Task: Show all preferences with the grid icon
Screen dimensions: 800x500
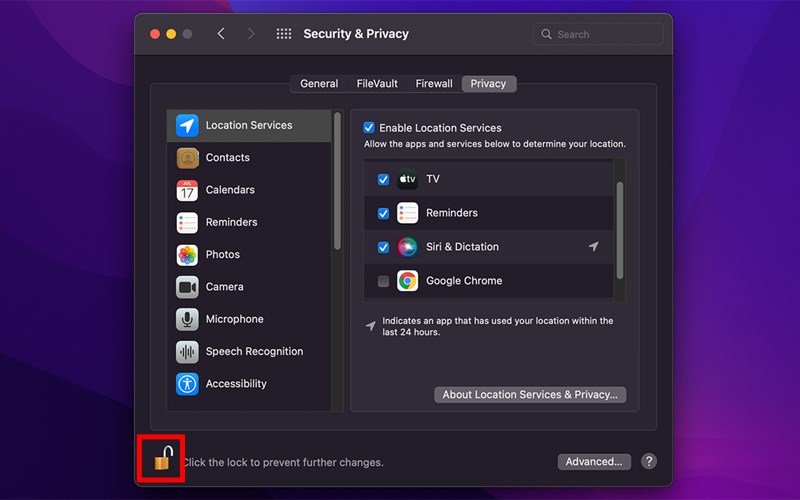Action: tap(284, 34)
